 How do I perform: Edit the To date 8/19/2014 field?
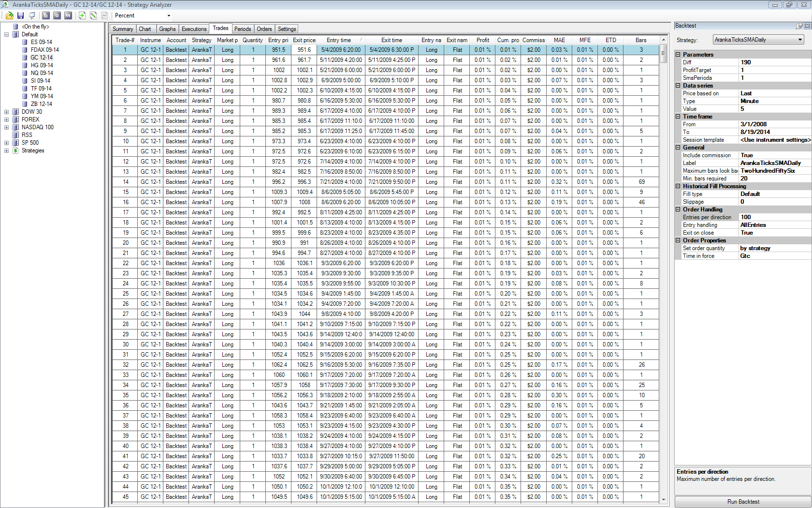pos(775,132)
